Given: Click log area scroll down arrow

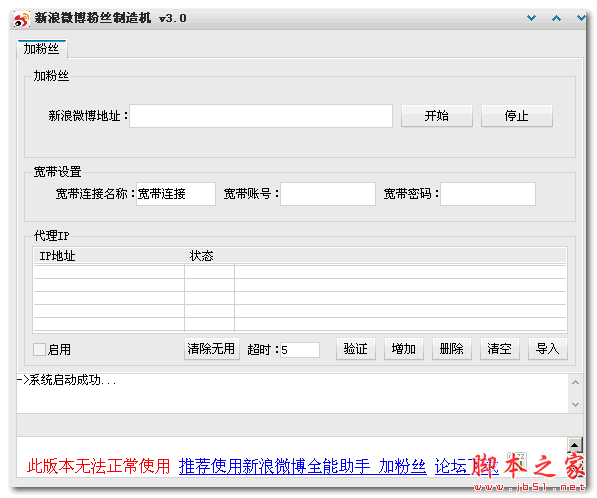Looking at the screenshot, I should pos(575,404).
